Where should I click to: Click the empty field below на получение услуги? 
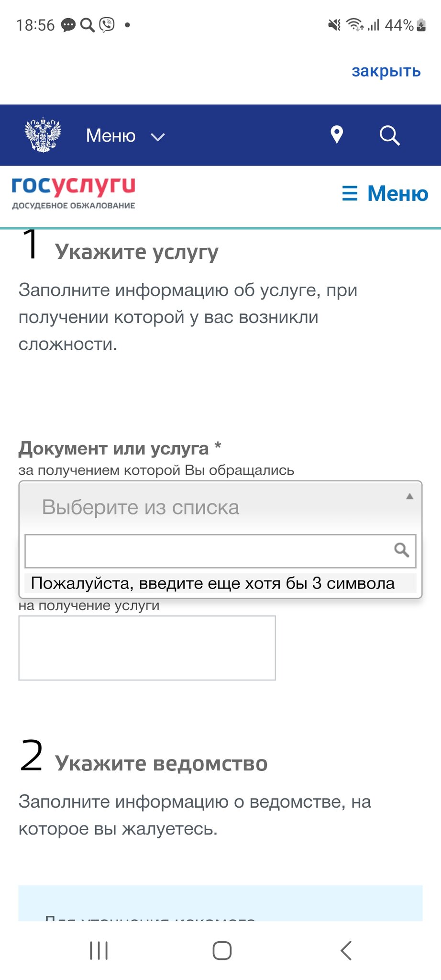[147, 648]
